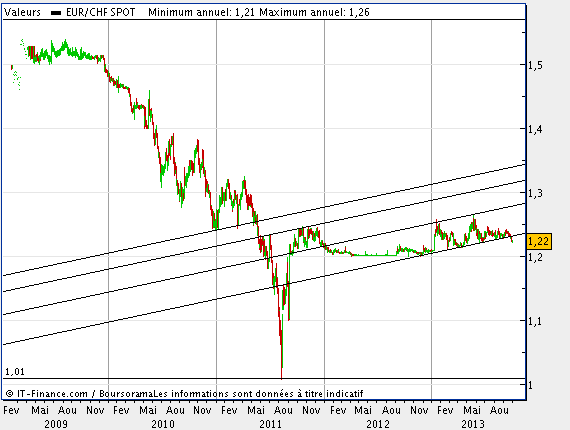Click the 2009 year label on axis
This screenshot has height=430, width=570.
(x=56, y=424)
